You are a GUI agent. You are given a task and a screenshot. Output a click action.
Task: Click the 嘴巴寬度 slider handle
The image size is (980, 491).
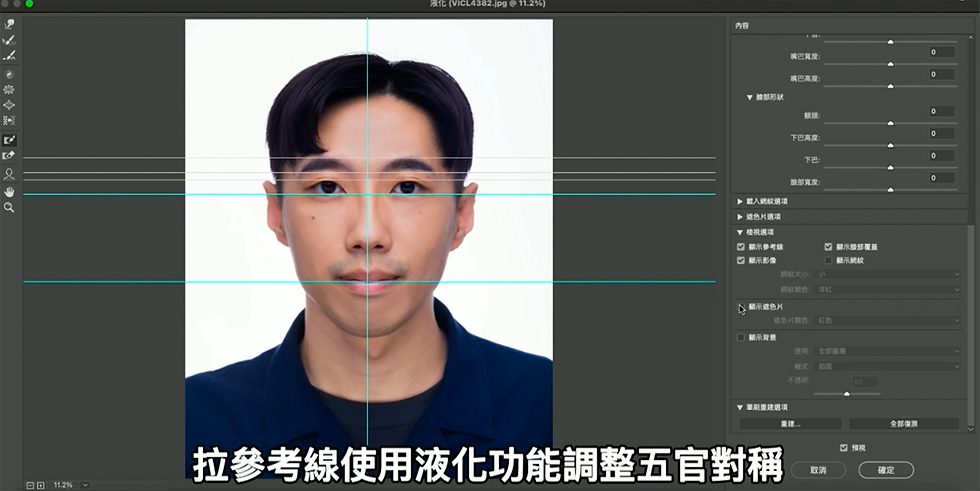890,64
